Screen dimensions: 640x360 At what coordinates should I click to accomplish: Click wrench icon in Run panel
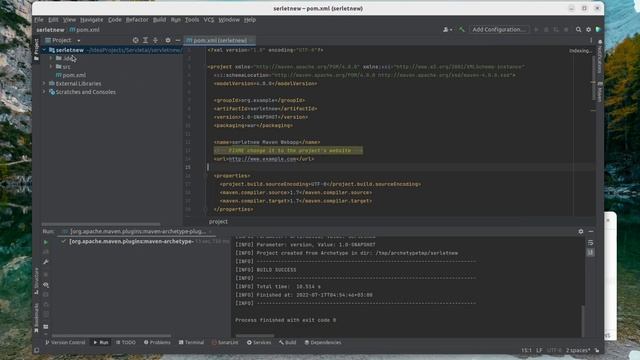tap(46, 262)
